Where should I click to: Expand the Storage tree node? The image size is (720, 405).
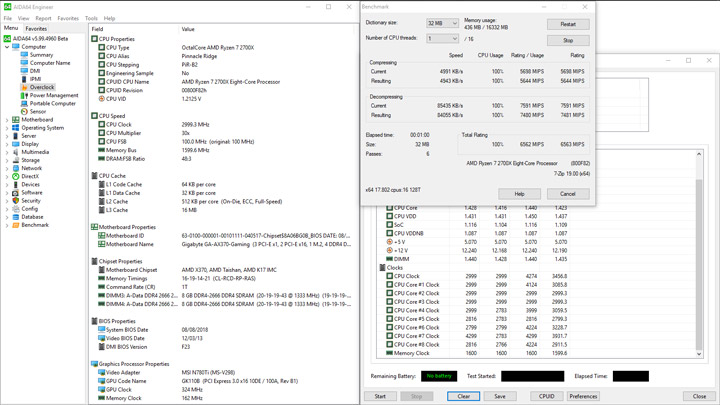point(7,160)
